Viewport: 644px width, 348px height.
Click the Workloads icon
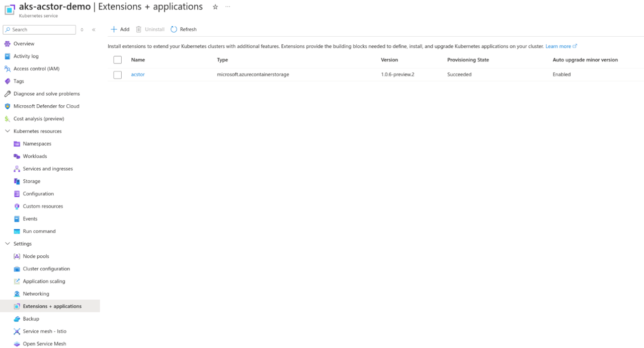[x=17, y=157]
